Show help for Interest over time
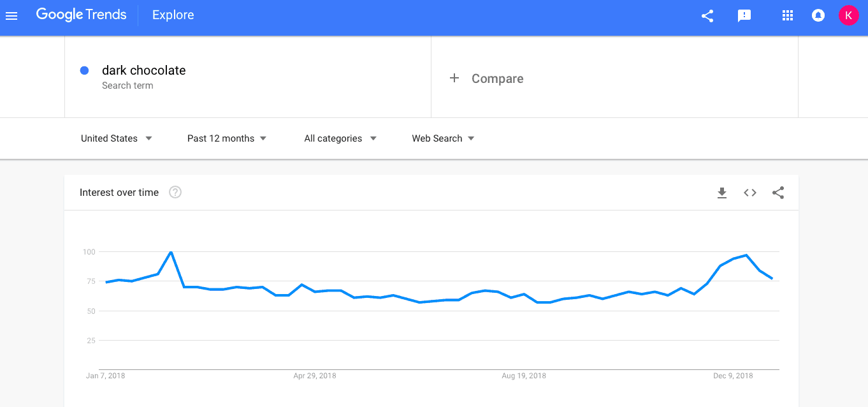This screenshot has height=407, width=868. point(175,192)
